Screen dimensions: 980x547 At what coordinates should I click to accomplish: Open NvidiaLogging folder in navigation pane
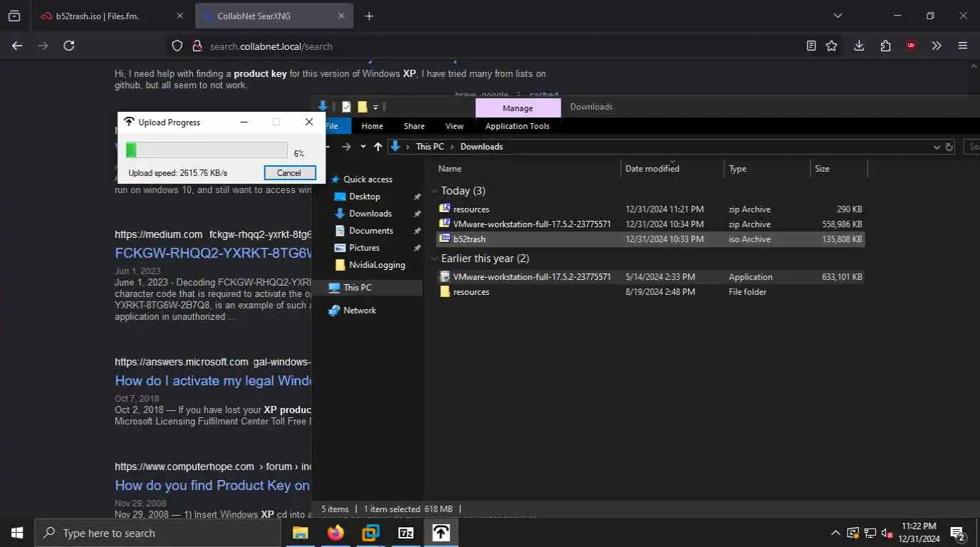tap(377, 265)
